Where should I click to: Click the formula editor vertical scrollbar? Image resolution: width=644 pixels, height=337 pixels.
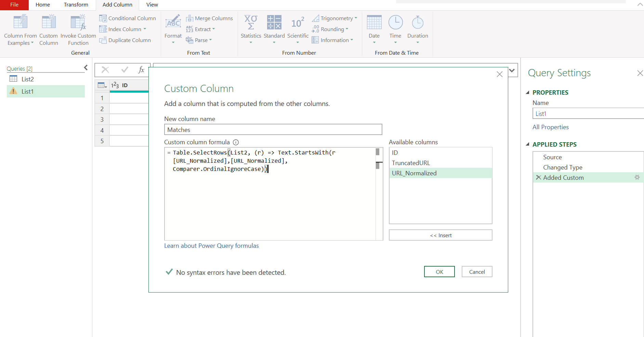pyautogui.click(x=379, y=194)
